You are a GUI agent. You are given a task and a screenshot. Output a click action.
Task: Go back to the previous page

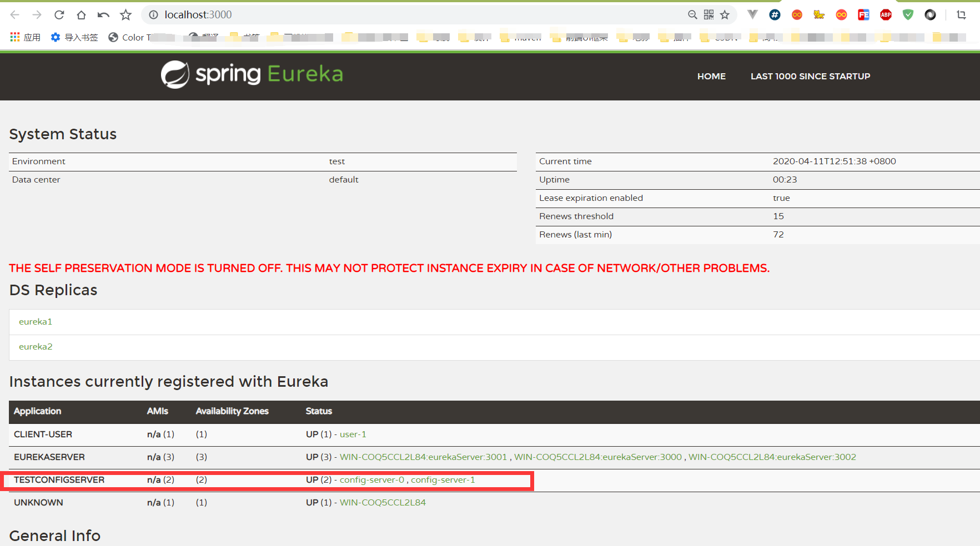point(15,15)
